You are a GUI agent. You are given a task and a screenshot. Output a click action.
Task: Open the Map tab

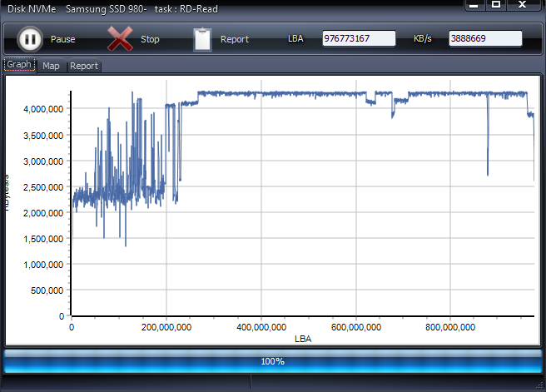[x=52, y=66]
